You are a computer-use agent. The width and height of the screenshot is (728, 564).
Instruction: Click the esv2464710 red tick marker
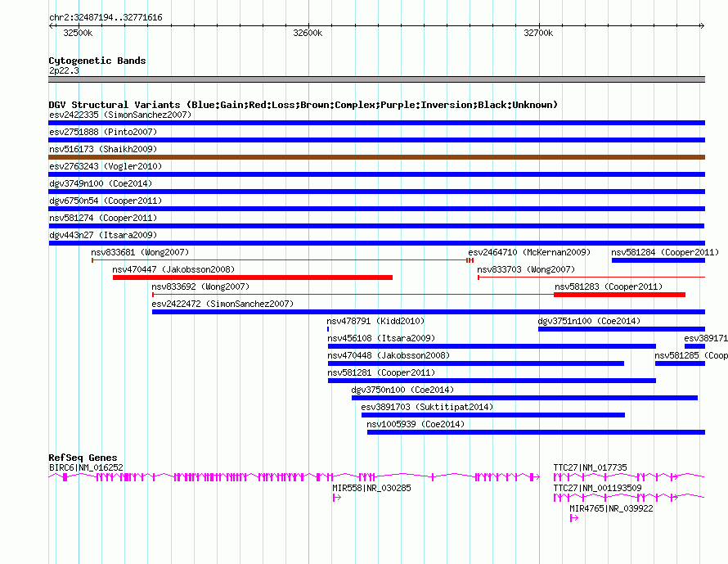coord(471,260)
